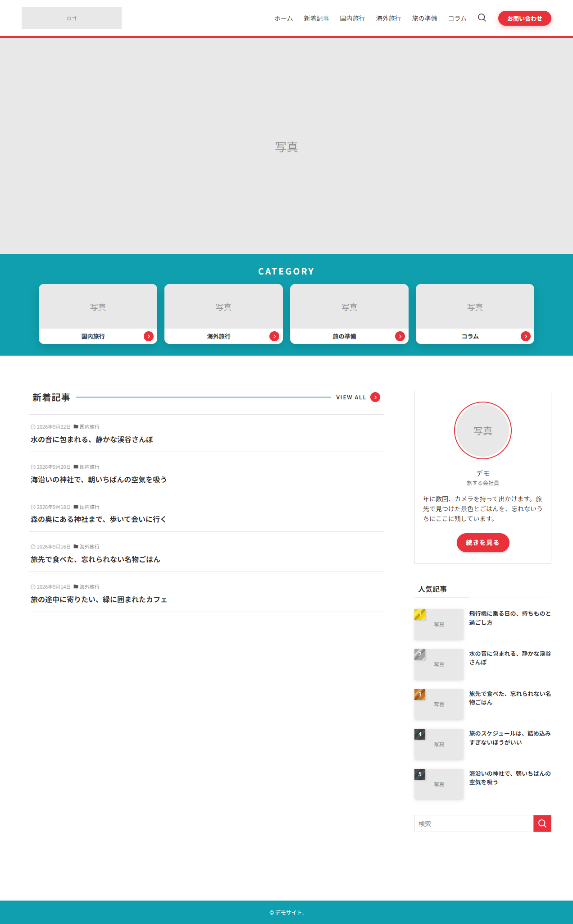This screenshot has width=573, height=924.
Task: Open article 水の音に包まれる、静かな渓谷さんぽ in 新着記事
Action: [x=92, y=439]
